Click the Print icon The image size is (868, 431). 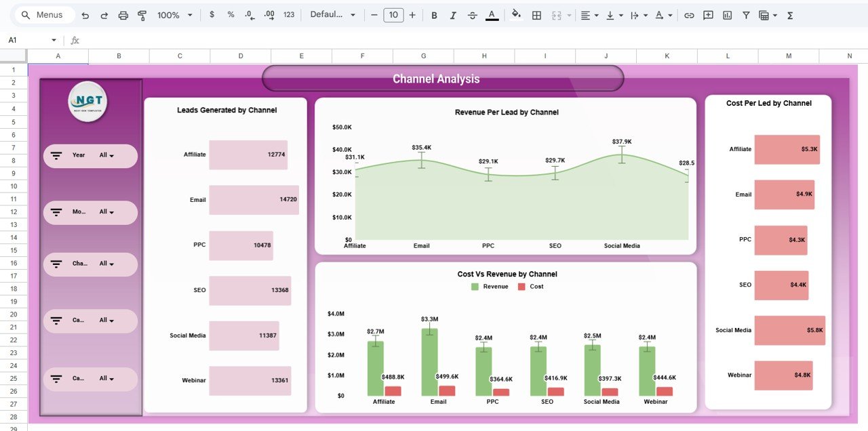pyautogui.click(x=123, y=14)
